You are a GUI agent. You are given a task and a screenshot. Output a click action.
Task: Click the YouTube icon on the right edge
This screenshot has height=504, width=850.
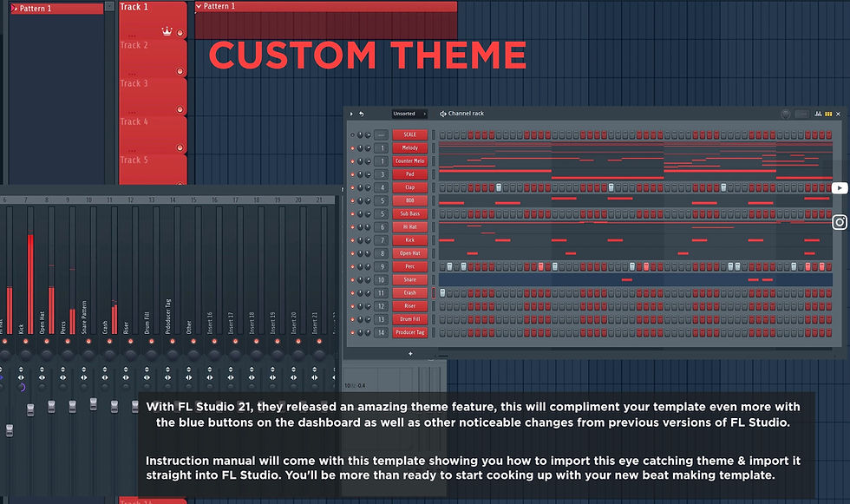840,188
